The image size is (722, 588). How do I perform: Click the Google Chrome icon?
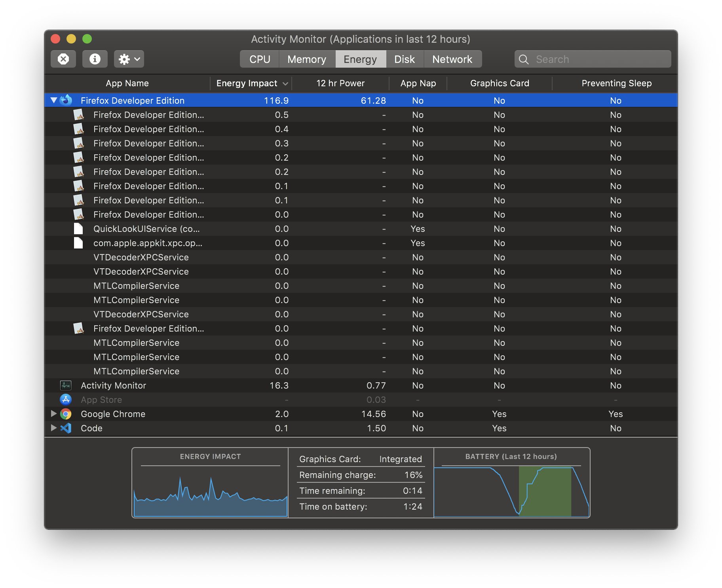click(66, 414)
